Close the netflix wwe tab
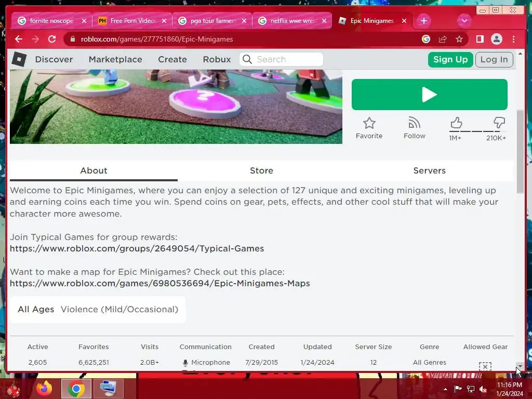 [324, 21]
